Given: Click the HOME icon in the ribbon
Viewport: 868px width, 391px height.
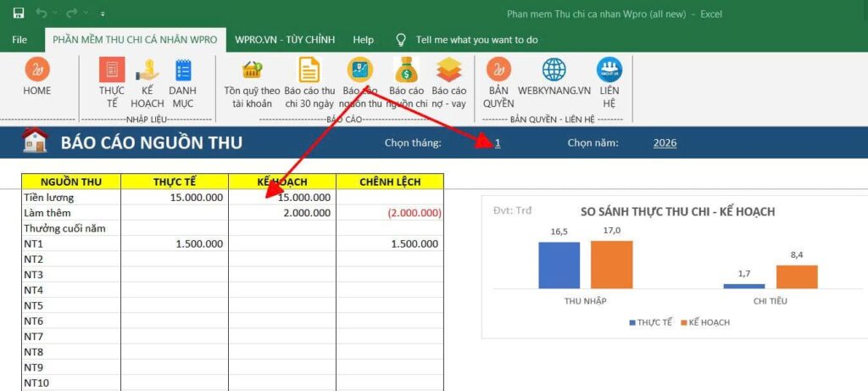Looking at the screenshot, I should [x=36, y=70].
